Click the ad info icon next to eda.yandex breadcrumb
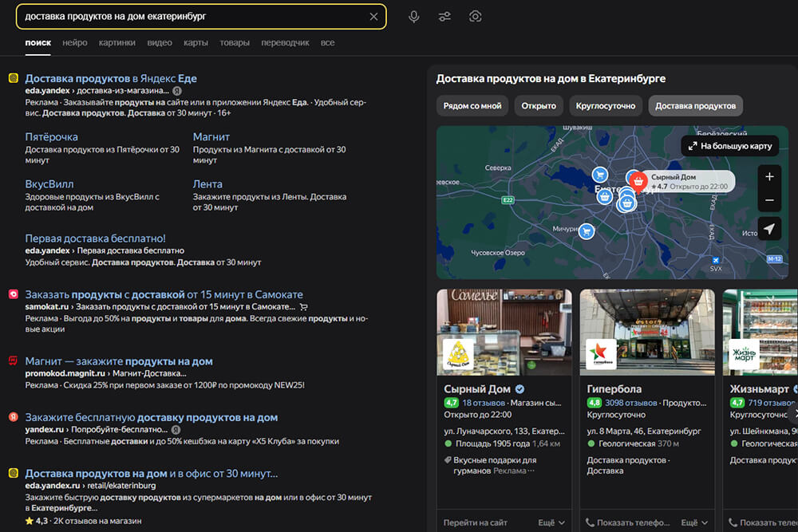 (176, 91)
